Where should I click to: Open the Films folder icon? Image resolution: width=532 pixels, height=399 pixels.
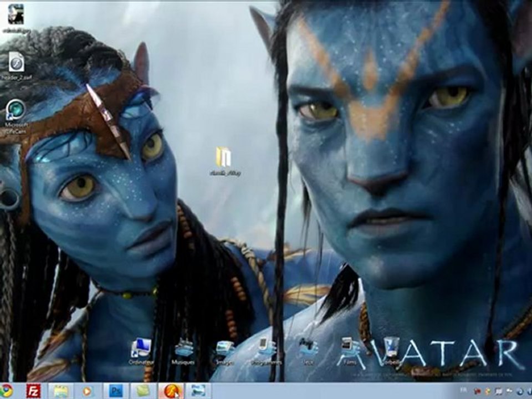(x=350, y=350)
